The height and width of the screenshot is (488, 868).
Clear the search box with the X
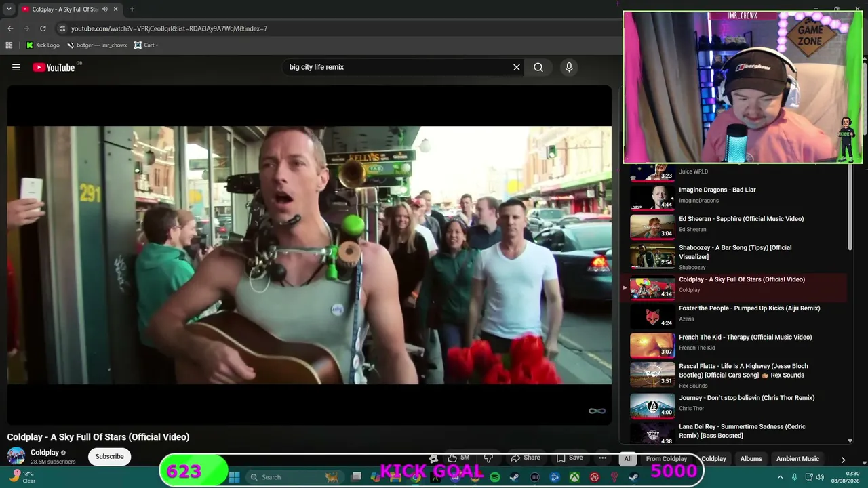click(517, 67)
